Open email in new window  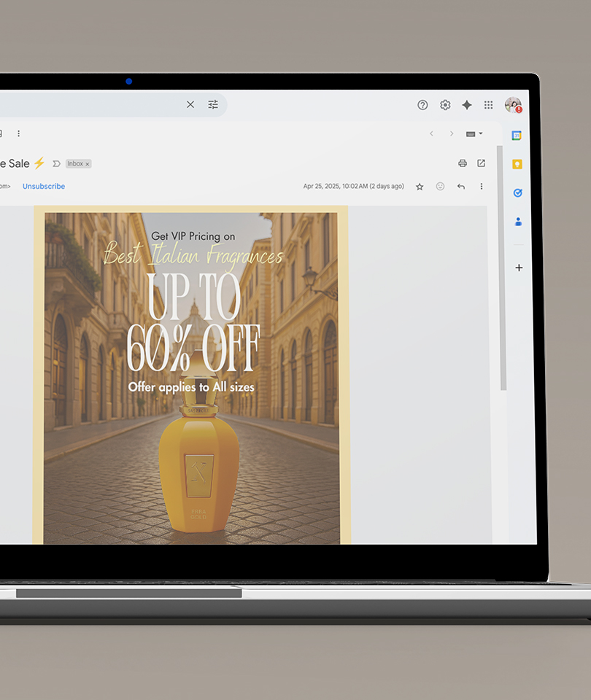point(481,163)
